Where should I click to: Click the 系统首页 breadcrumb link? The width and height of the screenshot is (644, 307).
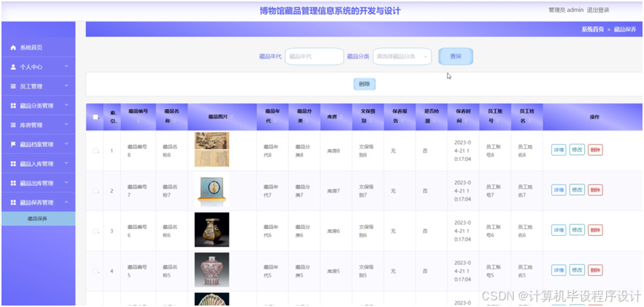(x=593, y=30)
